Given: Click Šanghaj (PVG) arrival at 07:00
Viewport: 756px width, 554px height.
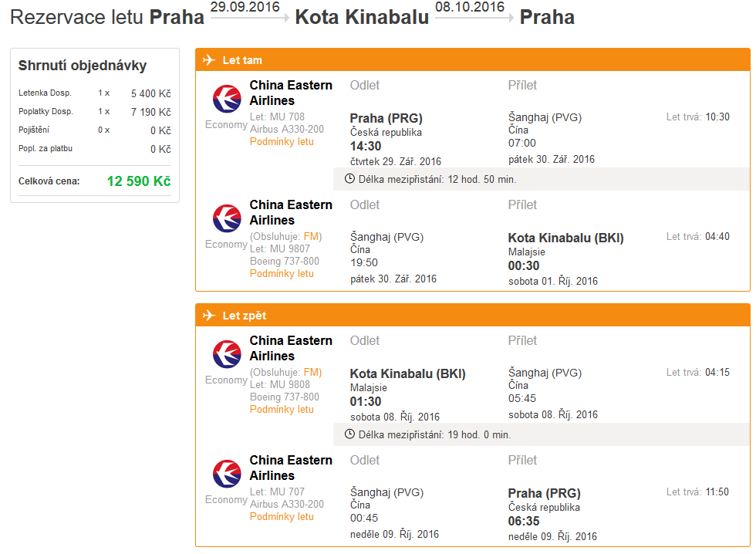Looking at the screenshot, I should click(545, 117).
